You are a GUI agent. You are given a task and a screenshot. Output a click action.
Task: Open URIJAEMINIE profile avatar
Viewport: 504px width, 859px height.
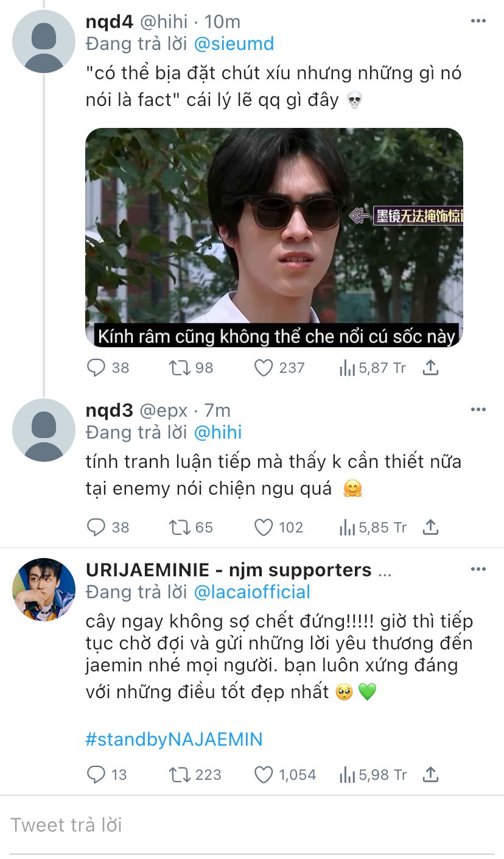pos(44,589)
